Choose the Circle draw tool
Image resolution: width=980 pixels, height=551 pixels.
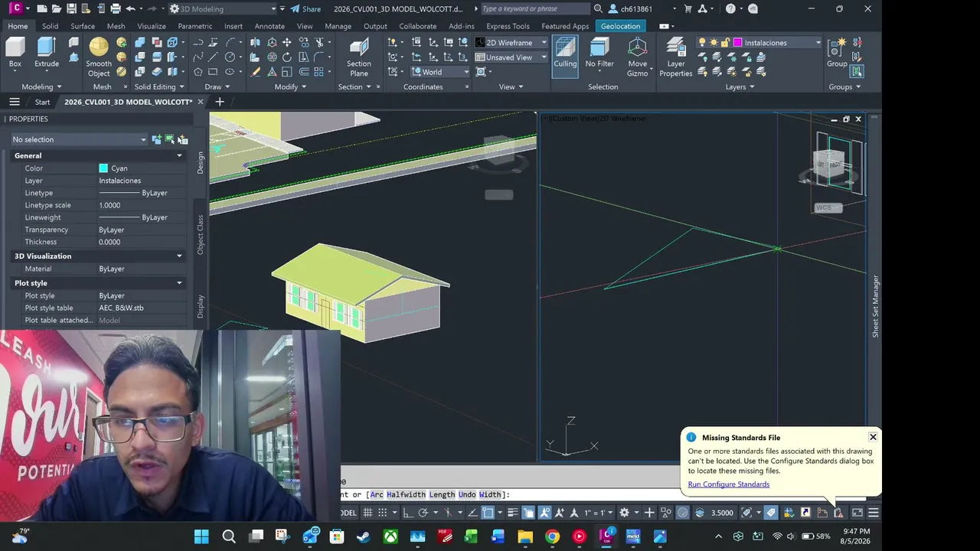pyautogui.click(x=230, y=57)
